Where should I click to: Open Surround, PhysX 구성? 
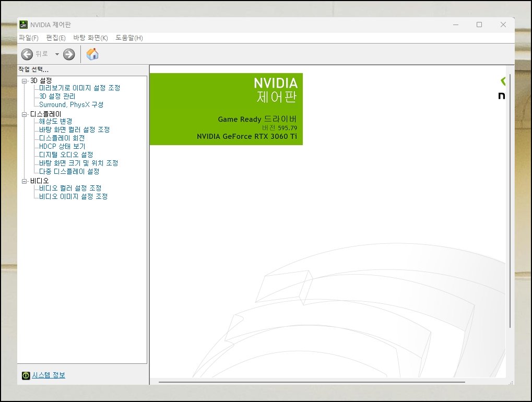[x=71, y=104]
